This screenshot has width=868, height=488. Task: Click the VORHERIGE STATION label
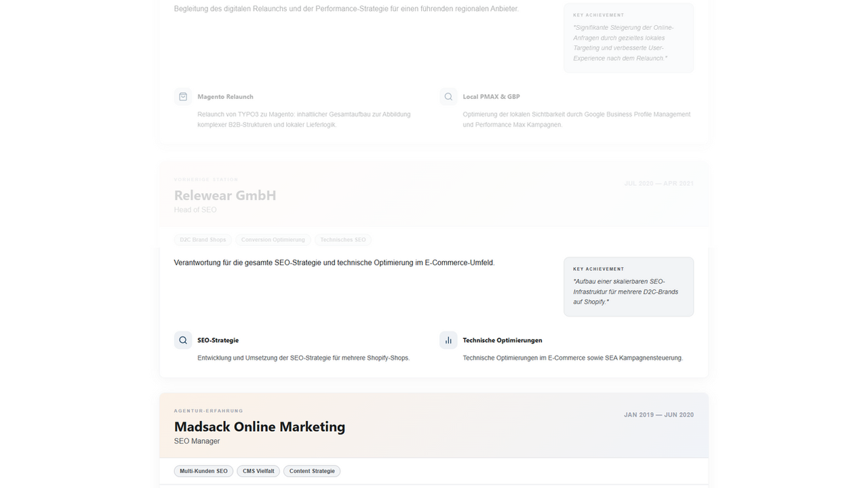tap(206, 180)
